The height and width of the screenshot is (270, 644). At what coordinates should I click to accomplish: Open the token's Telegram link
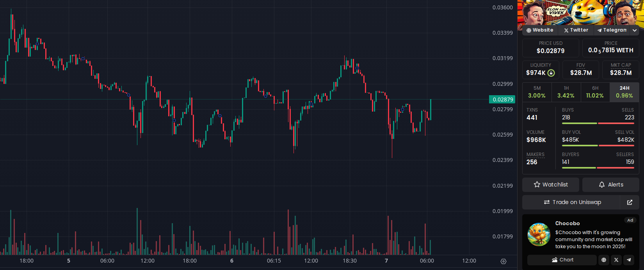click(612, 30)
